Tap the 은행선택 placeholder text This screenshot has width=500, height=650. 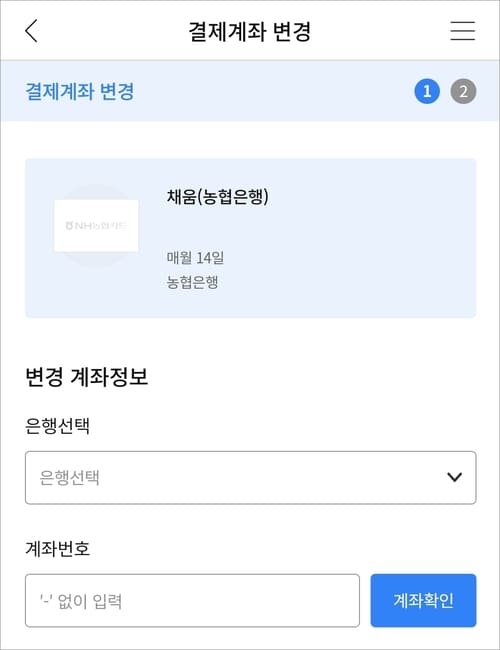tap(69, 478)
